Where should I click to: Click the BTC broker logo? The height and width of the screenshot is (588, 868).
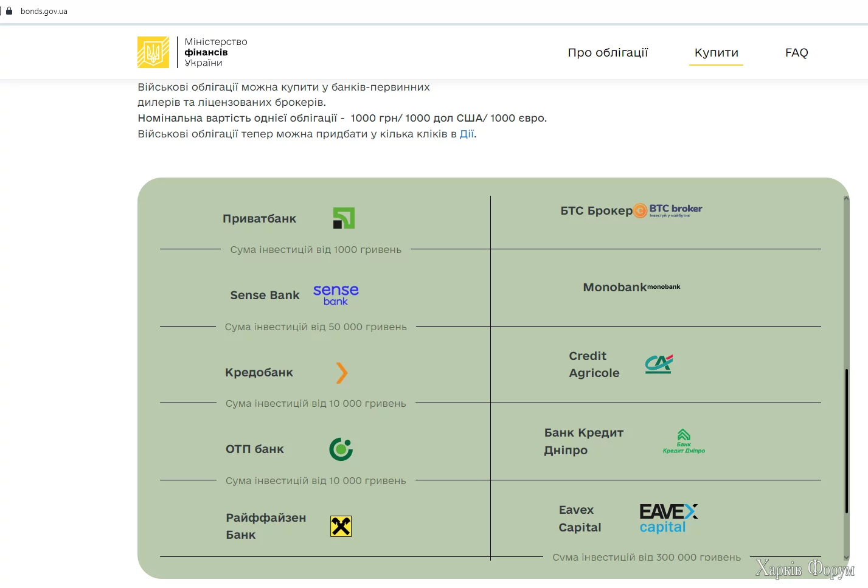[x=668, y=210]
